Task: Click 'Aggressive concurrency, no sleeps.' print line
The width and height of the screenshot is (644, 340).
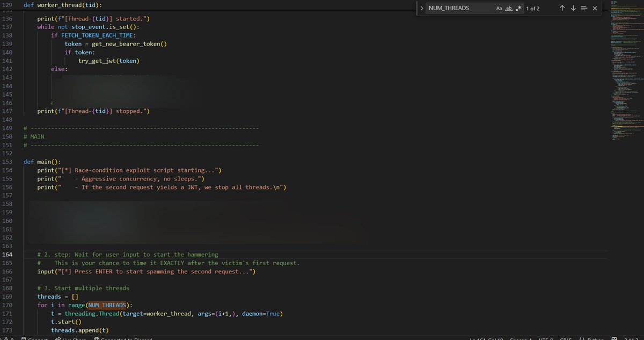Action: 121,179
